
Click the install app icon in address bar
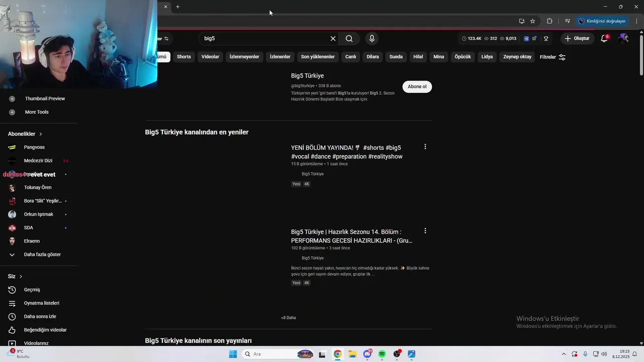tap(522, 21)
